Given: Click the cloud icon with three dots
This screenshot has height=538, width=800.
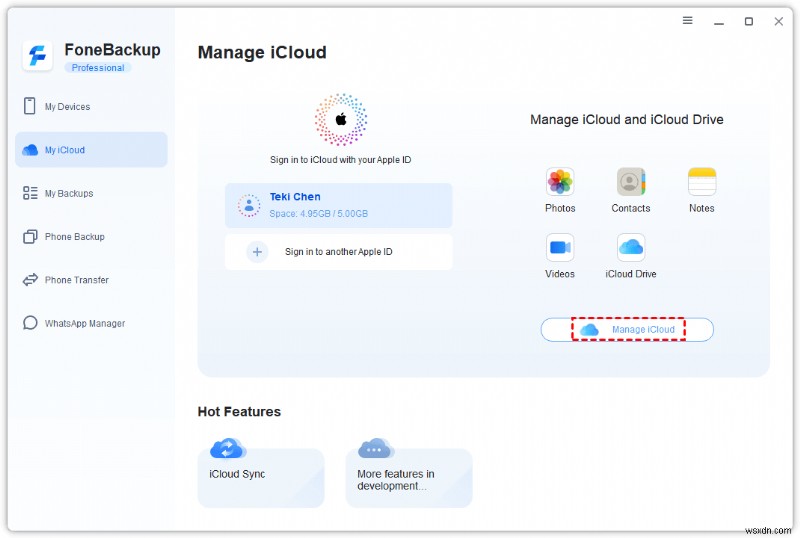Looking at the screenshot, I should [374, 448].
